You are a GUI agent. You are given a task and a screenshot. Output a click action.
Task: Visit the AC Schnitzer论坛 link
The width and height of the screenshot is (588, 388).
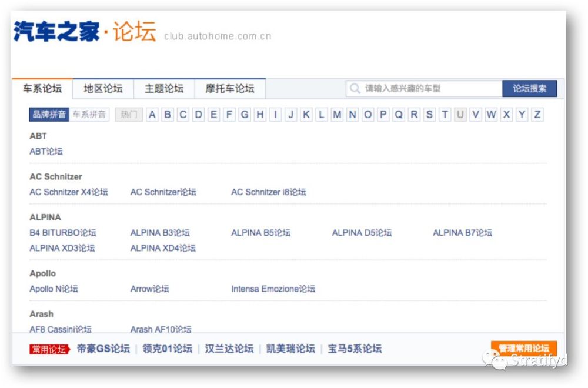(x=163, y=192)
